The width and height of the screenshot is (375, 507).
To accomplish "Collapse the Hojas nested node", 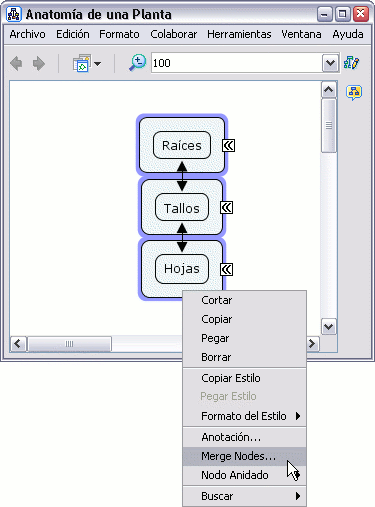I will click(227, 269).
